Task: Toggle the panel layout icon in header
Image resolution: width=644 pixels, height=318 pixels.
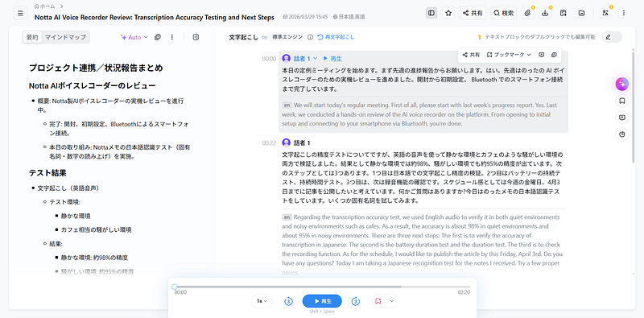Action: pyautogui.click(x=431, y=13)
